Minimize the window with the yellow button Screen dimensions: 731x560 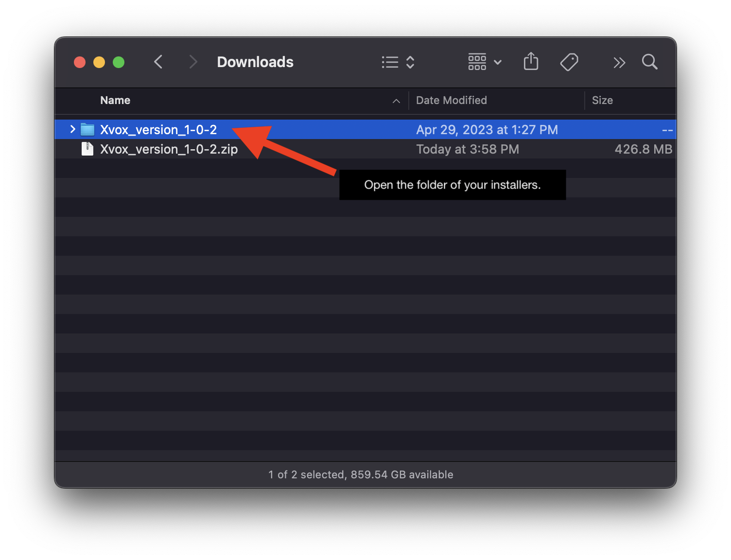point(99,62)
